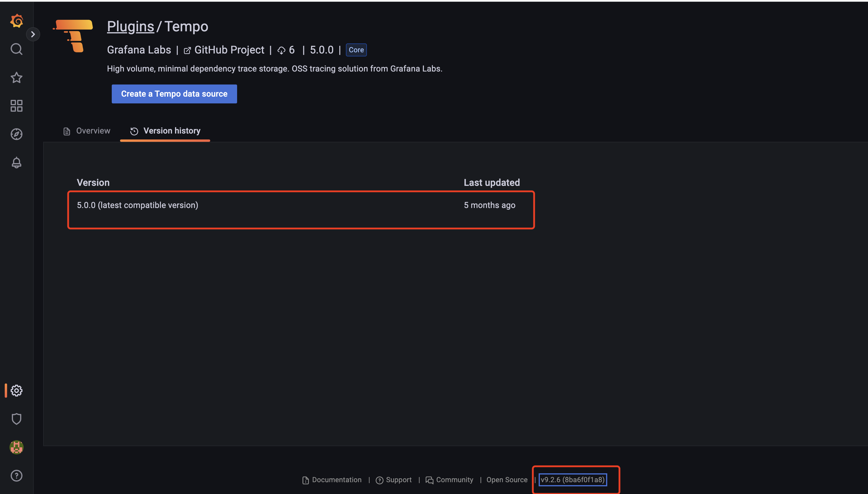This screenshot has height=494, width=868.
Task: Open the Server Admin shield section
Action: click(16, 419)
